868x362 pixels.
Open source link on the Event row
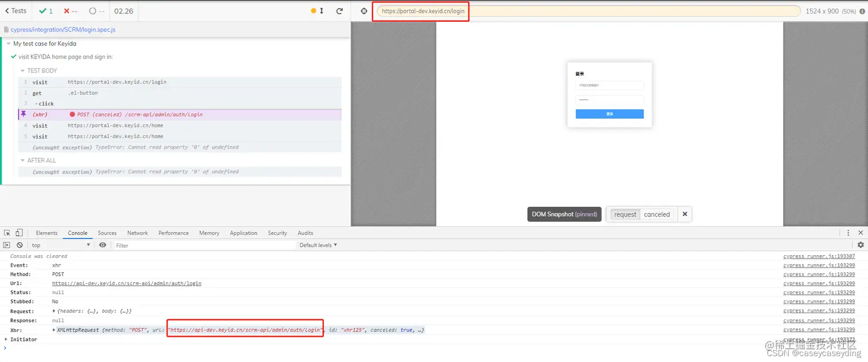(x=819, y=265)
